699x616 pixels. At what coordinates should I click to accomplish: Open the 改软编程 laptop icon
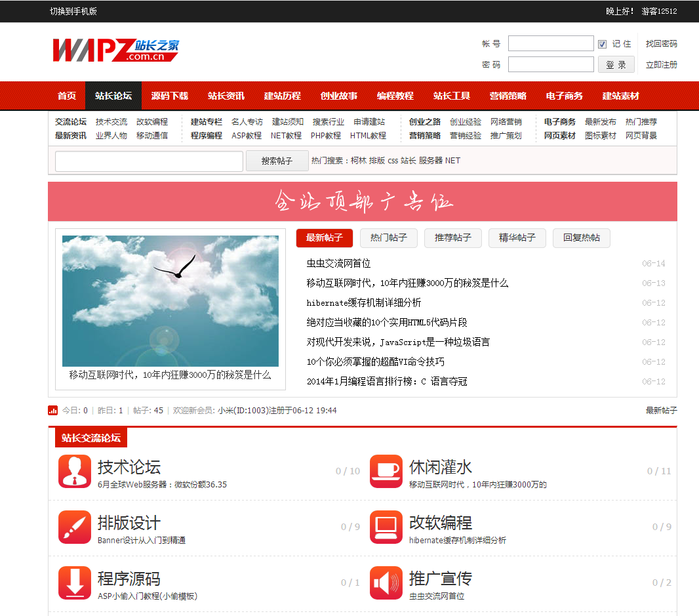[386, 527]
